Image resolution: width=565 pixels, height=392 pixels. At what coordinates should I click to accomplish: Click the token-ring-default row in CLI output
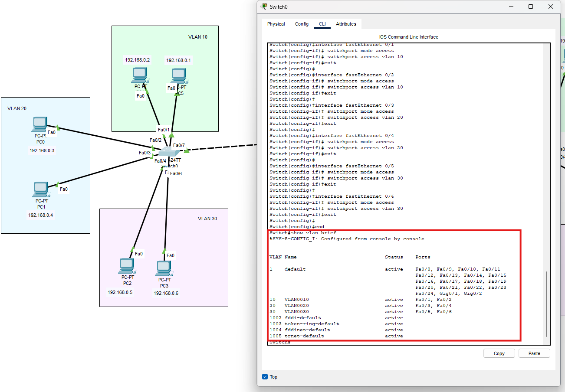coord(336,324)
